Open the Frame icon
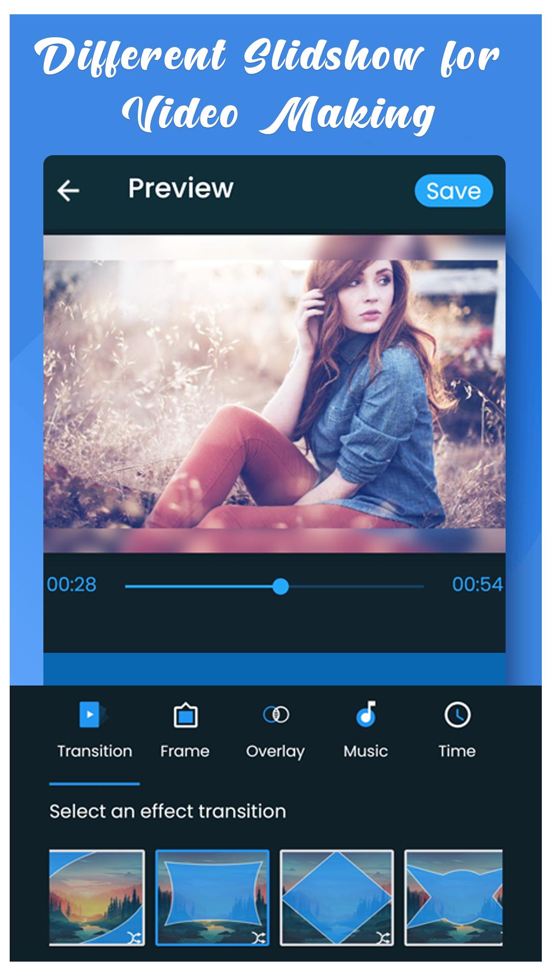This screenshot has width=551, height=980. coord(185,715)
